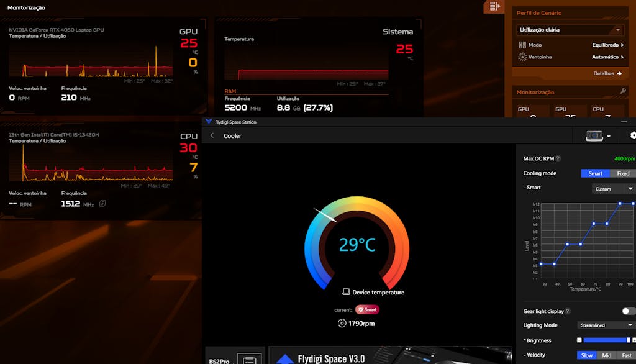Screen dimensions: 636x364
Task: Open the Flydigi settings gear
Action: (x=632, y=135)
